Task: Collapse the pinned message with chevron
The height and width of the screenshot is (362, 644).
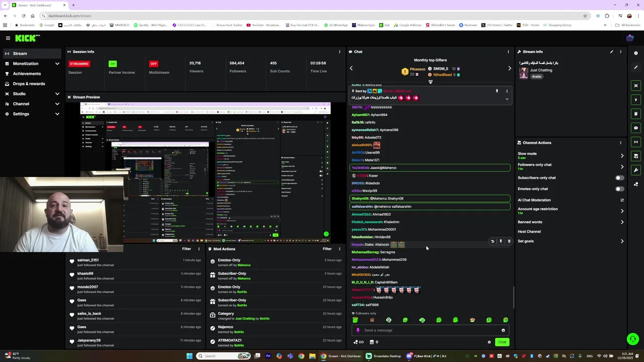Action: [507, 99]
